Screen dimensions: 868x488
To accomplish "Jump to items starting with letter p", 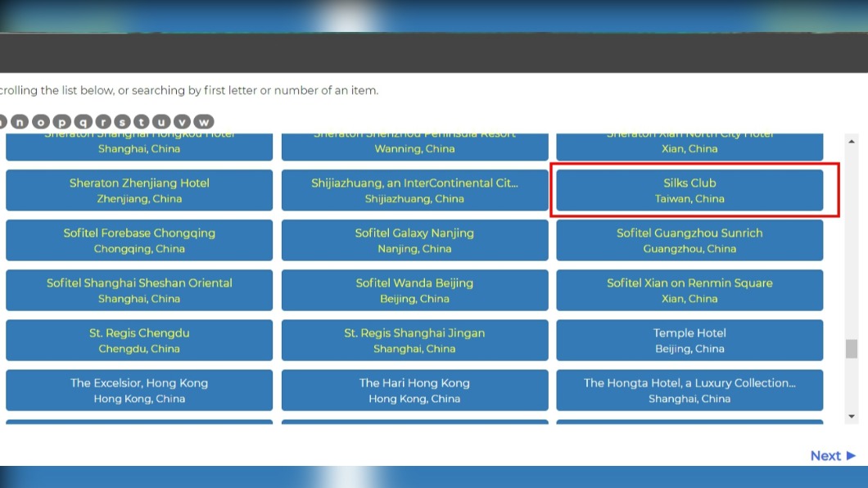I will click(x=62, y=122).
